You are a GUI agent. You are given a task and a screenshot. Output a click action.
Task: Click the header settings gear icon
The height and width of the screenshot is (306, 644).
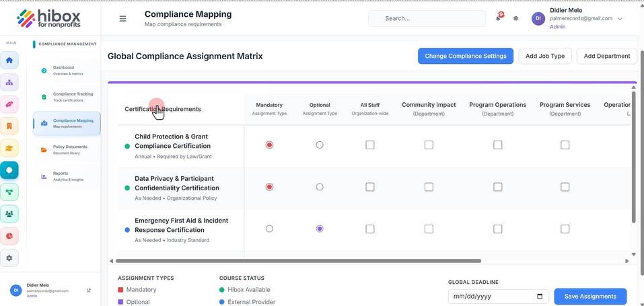[516, 18]
